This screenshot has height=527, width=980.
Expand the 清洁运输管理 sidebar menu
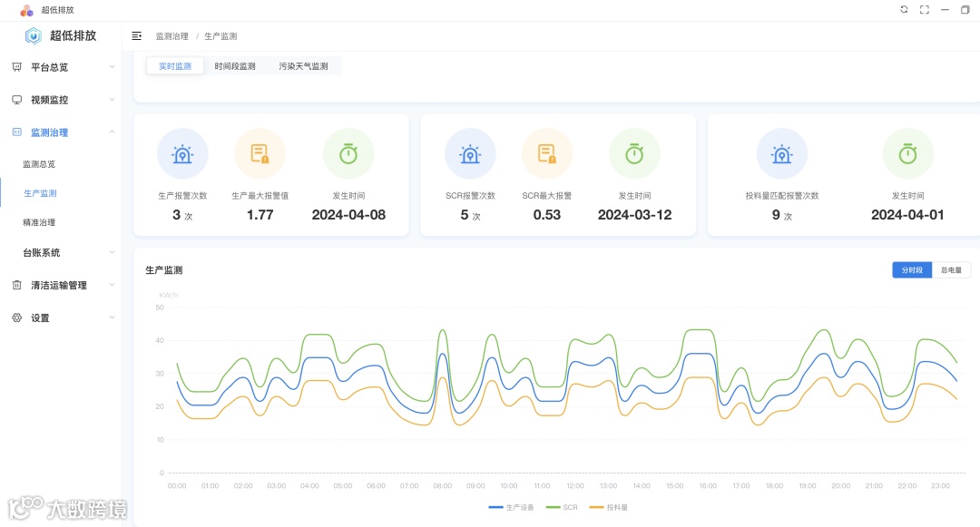pos(61,285)
